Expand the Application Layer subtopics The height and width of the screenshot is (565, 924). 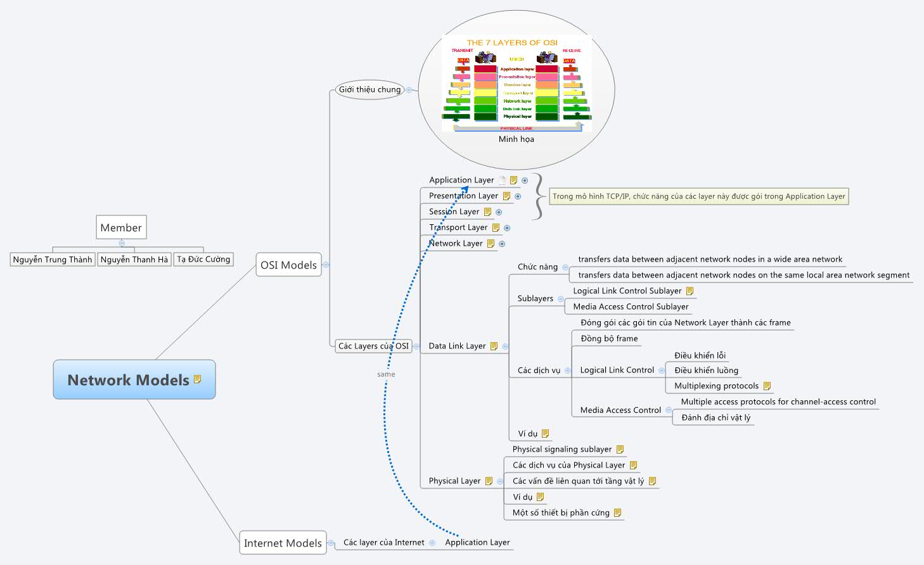point(525,180)
